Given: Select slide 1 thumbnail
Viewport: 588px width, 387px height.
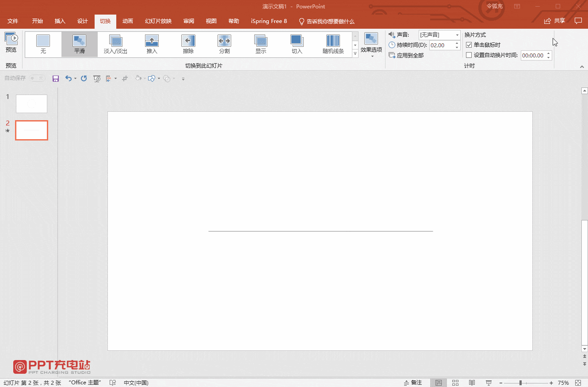Looking at the screenshot, I should [31, 103].
